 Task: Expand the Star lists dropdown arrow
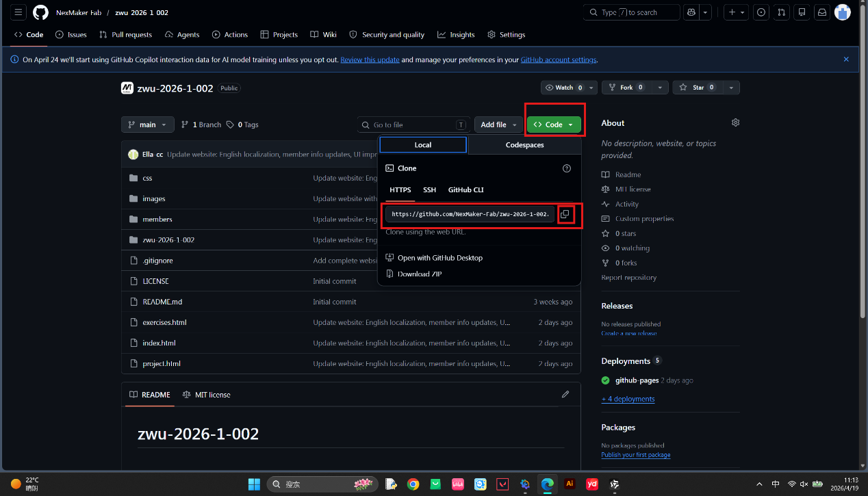coord(731,88)
